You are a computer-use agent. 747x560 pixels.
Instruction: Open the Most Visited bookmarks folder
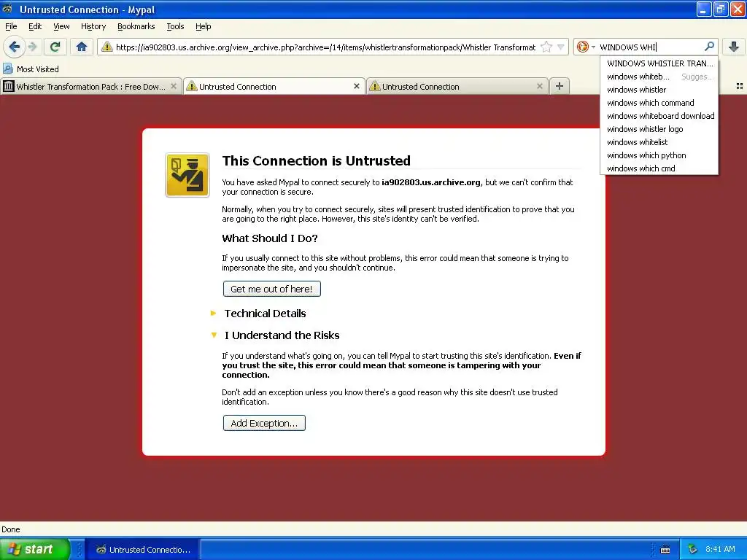(31, 69)
